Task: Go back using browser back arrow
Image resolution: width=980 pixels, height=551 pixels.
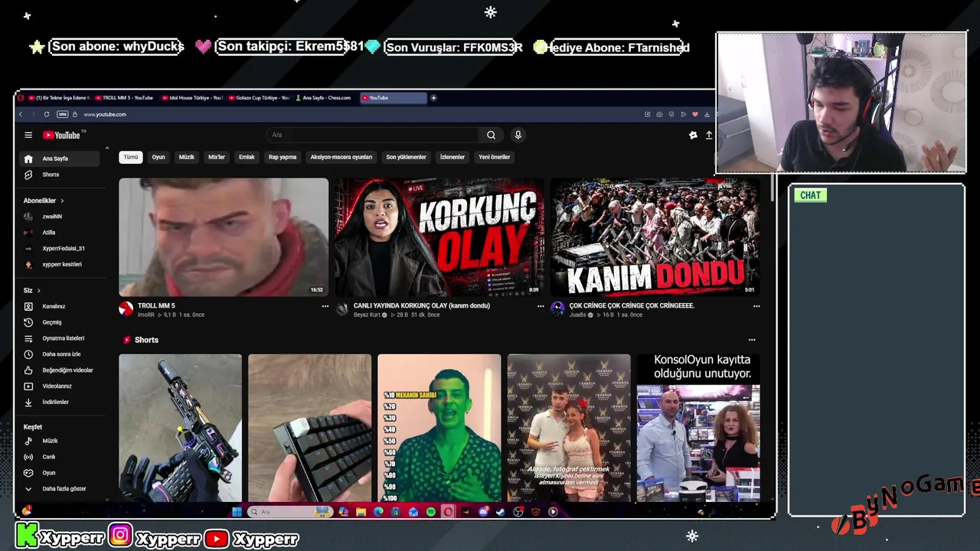Action: [21, 114]
